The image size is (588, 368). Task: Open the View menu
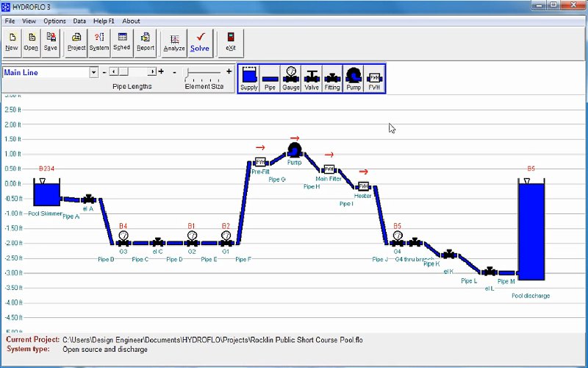[29, 21]
